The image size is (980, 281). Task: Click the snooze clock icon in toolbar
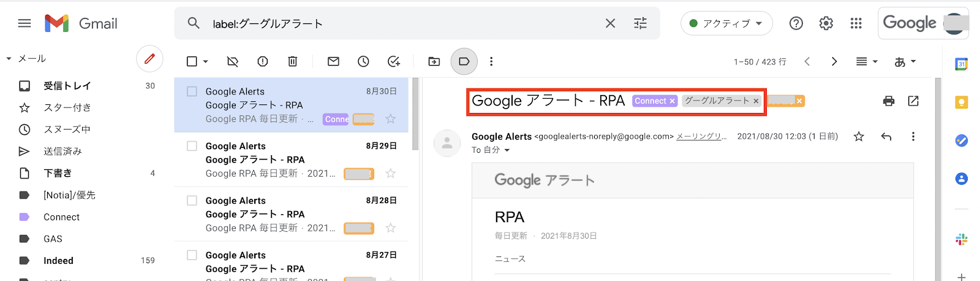pos(363,61)
